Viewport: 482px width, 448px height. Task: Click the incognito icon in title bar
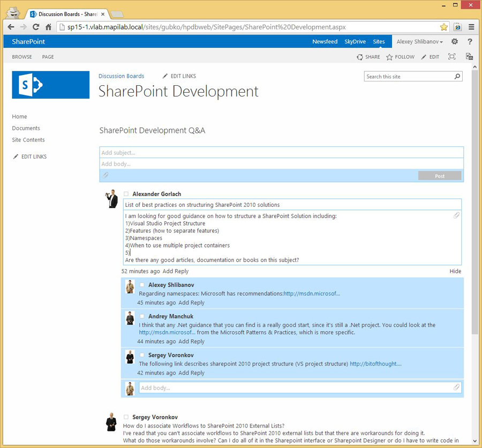[x=13, y=13]
